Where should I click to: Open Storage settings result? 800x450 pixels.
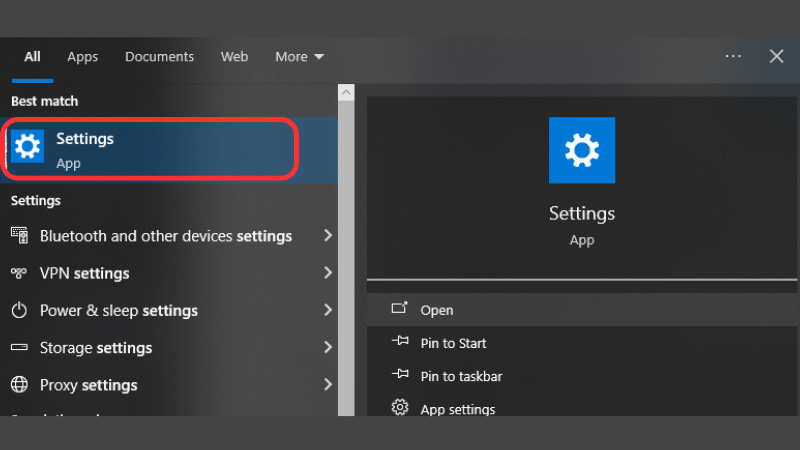[x=169, y=347]
